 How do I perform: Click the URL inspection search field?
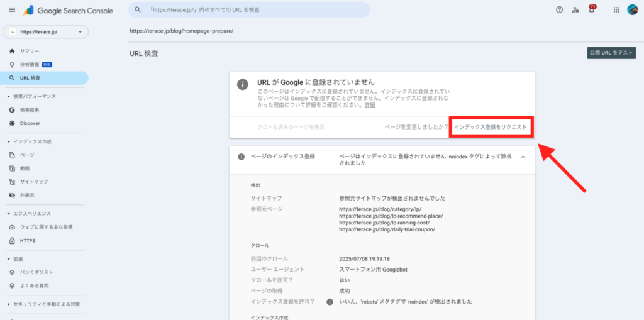tap(249, 10)
